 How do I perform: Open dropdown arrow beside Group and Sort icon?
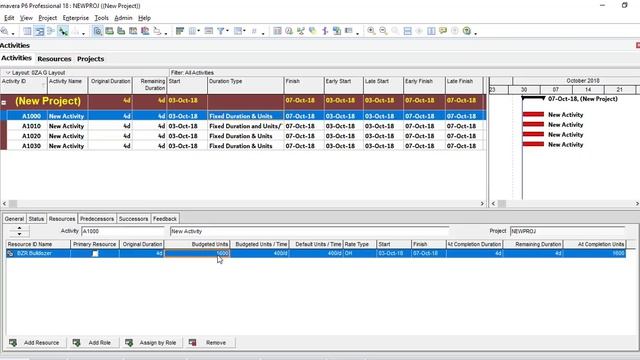(x=244, y=31)
